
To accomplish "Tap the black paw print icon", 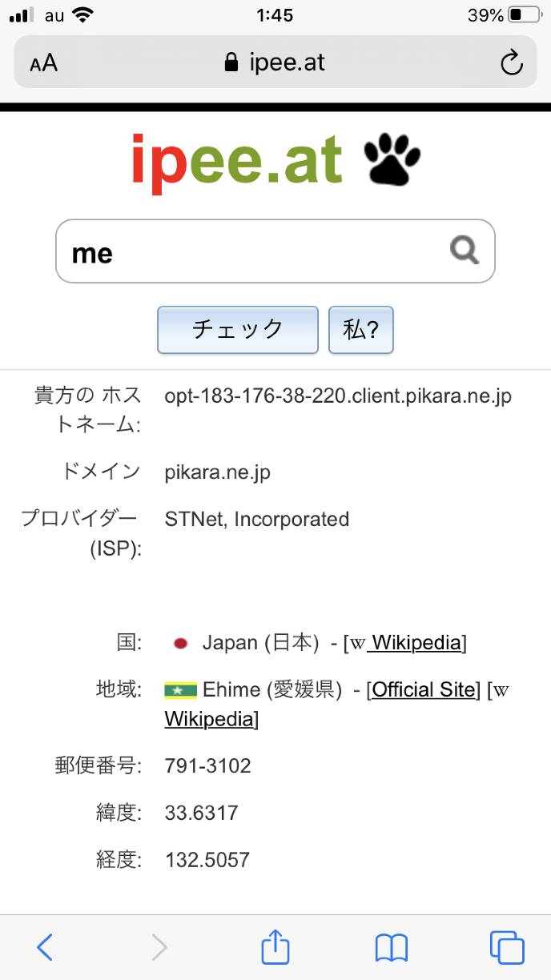I will 392,160.
